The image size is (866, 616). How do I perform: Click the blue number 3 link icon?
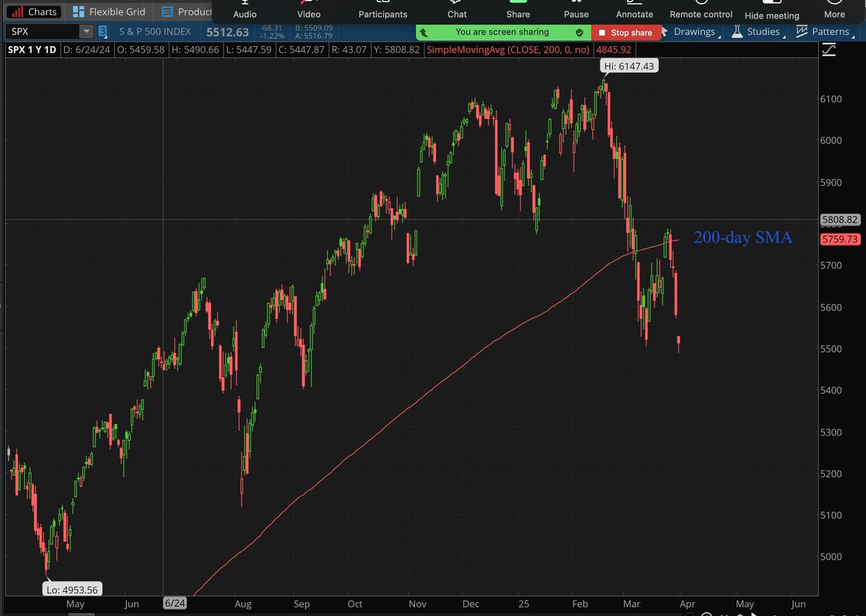click(x=103, y=32)
